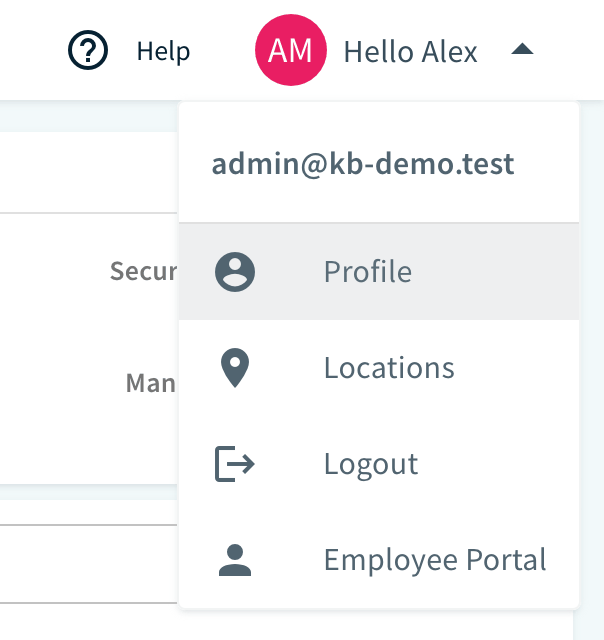The height and width of the screenshot is (640, 604).
Task: Click the Hello Alex greeting
Action: [410, 52]
